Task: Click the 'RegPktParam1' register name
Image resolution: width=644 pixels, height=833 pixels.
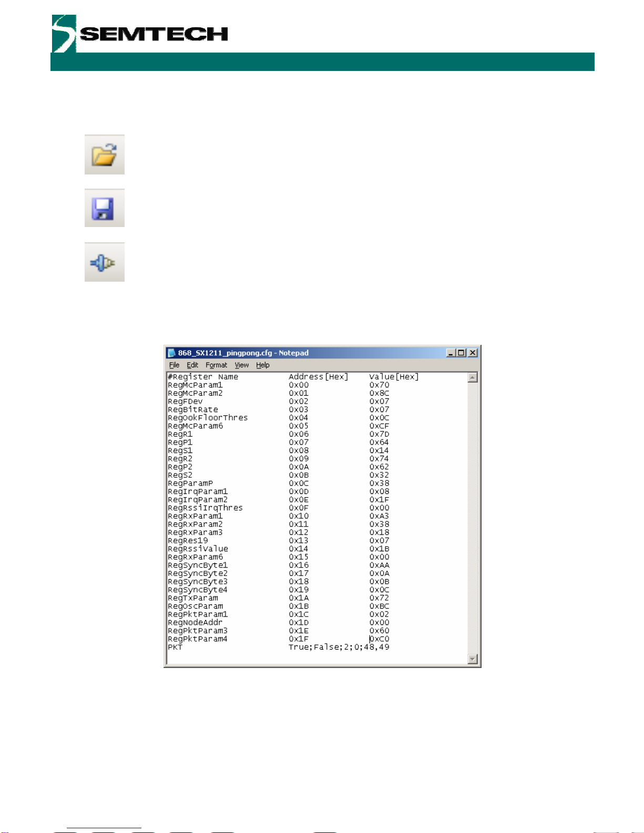Action: point(198,614)
